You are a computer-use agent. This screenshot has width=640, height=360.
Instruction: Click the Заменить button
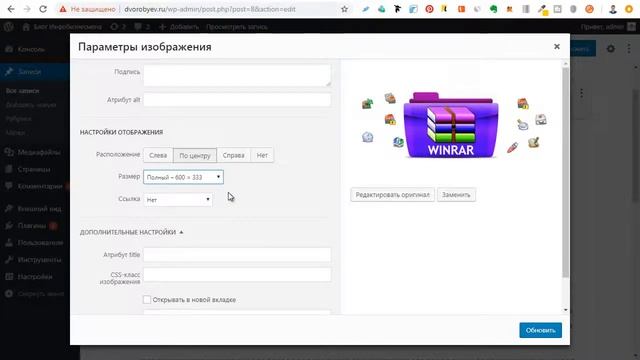(456, 195)
